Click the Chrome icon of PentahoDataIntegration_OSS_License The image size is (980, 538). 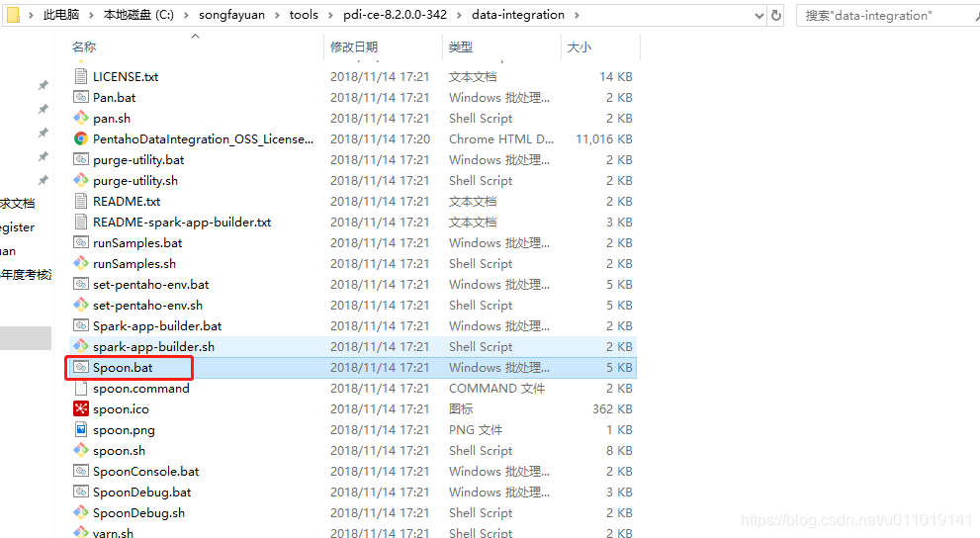coord(81,138)
